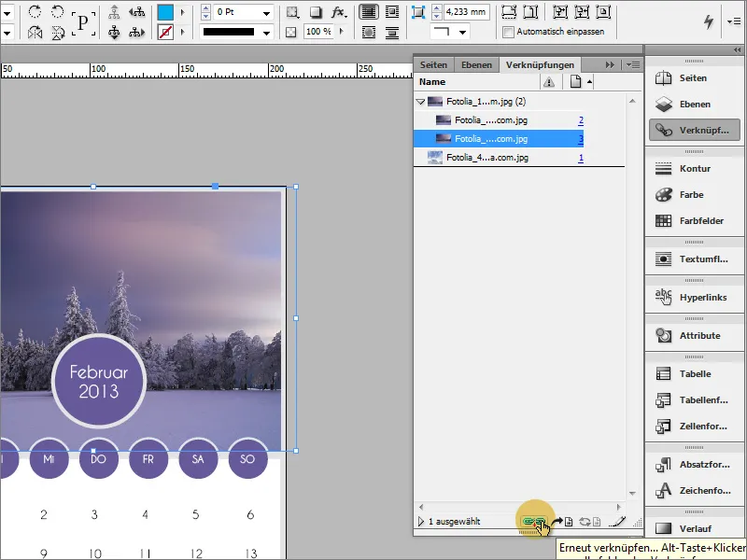Sort links by the status warning column
This screenshot has width=747, height=560.
pos(549,82)
